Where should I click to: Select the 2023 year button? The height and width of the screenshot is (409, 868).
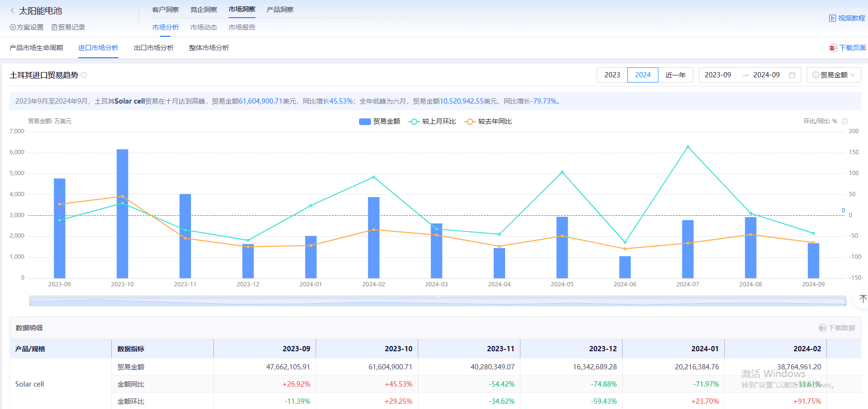(x=612, y=75)
